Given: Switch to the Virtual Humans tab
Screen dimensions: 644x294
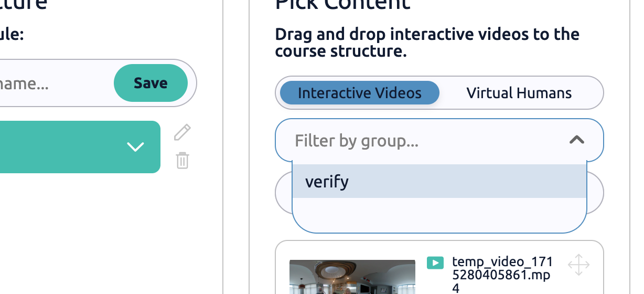Looking at the screenshot, I should [519, 93].
